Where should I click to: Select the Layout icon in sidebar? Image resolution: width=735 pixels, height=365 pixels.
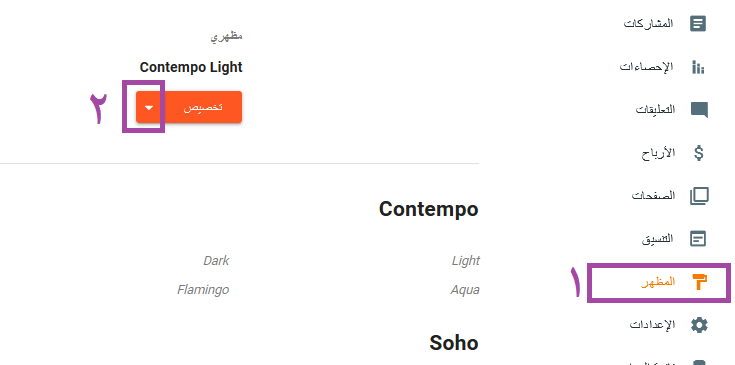click(x=698, y=239)
